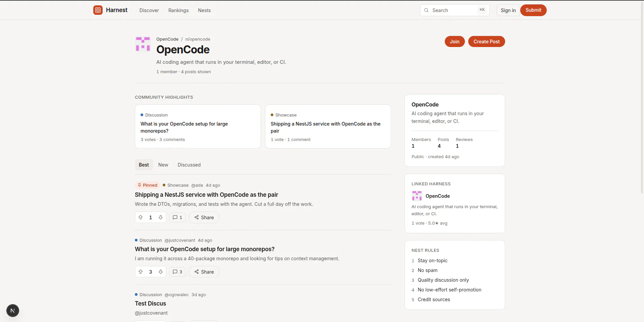
Task: Click the ⌘K shortcut badge
Action: [x=482, y=10]
